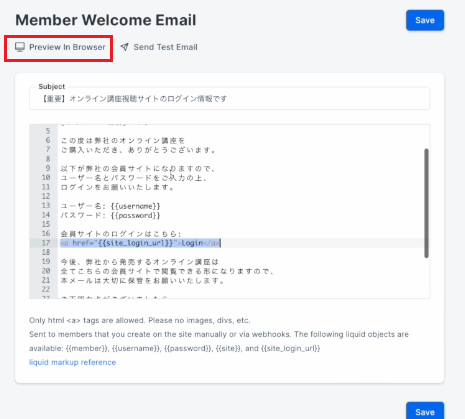Click the monitor icon beside Preview In Browser

tap(20, 47)
